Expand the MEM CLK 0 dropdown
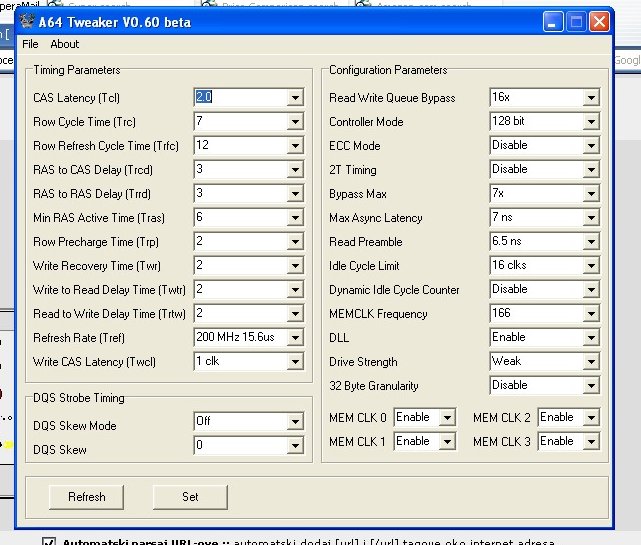 pyautogui.click(x=447, y=417)
